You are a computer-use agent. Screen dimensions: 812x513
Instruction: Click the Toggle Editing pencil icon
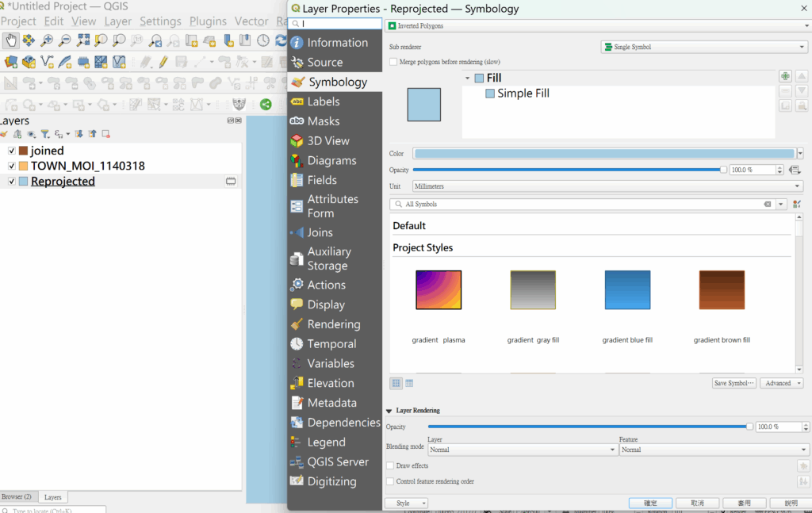point(163,62)
